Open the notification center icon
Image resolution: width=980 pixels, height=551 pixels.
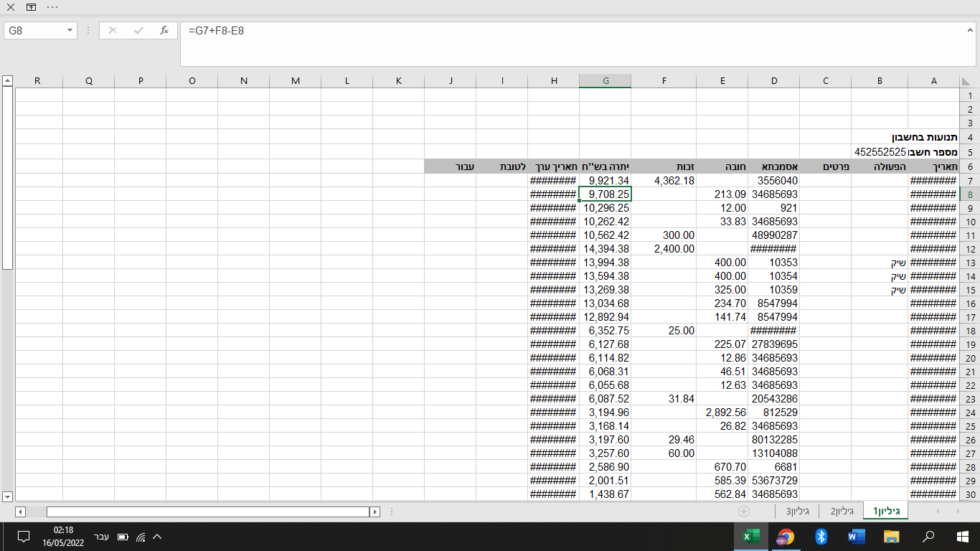(x=23, y=537)
